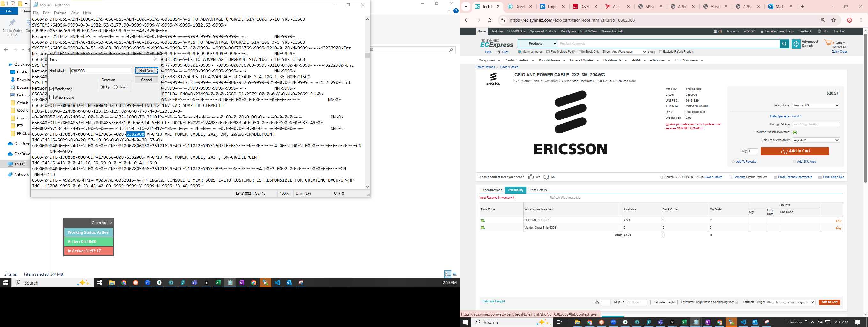Open the Estimate Freight ship-to dropdown

pos(791,302)
